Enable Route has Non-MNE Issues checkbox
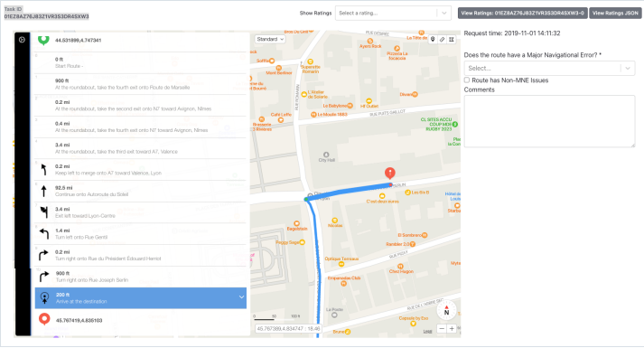This screenshot has height=348, width=644. (x=467, y=80)
